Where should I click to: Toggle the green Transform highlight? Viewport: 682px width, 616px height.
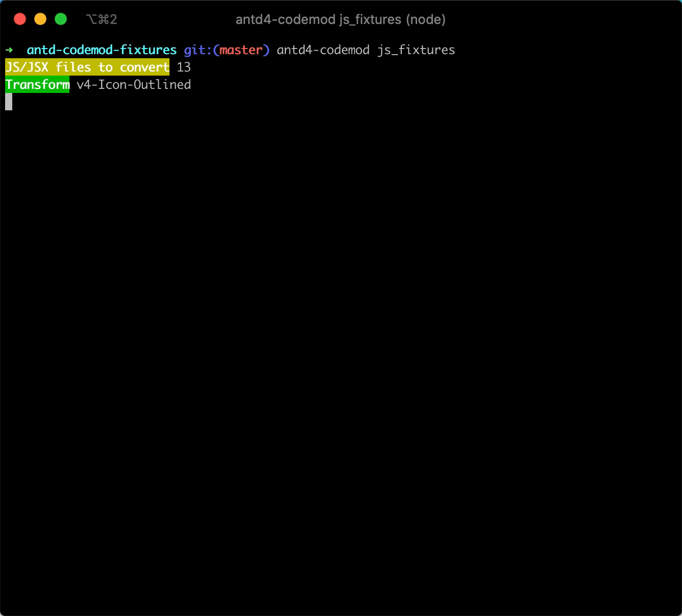[37, 84]
